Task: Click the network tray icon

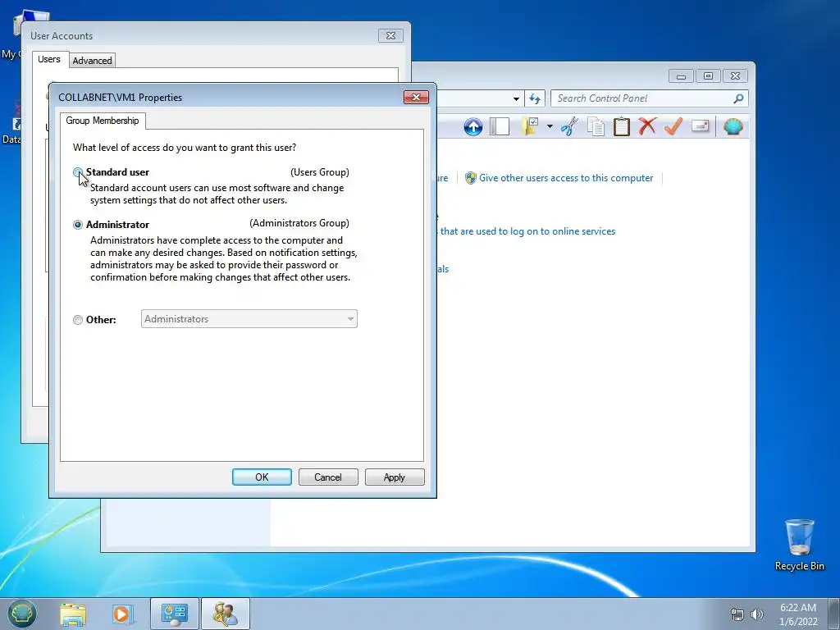Action: click(737, 614)
